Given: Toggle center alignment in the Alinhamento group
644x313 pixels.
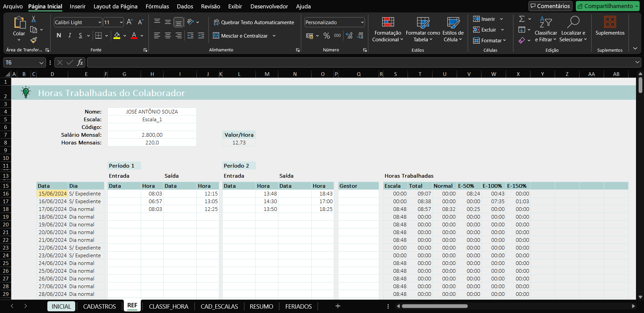Looking at the screenshot, I should click(168, 35).
